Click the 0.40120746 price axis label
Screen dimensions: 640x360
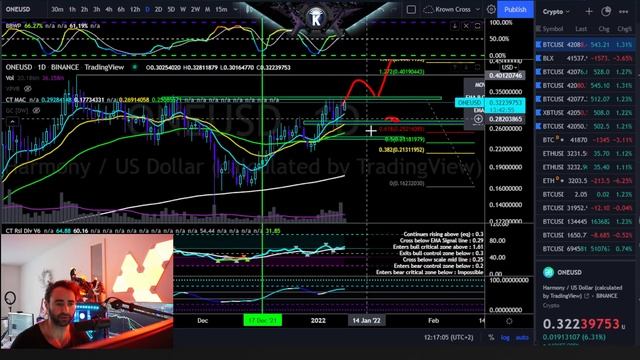coord(505,76)
